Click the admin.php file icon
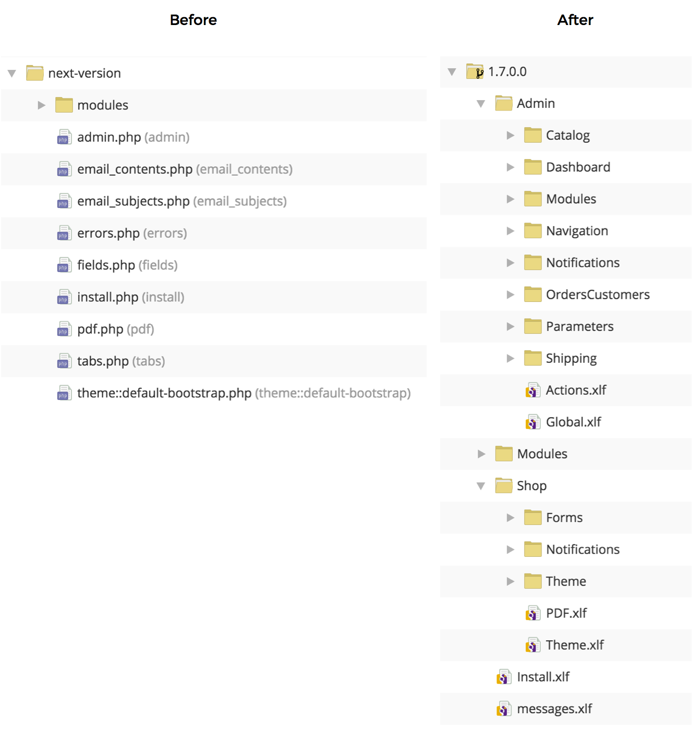Viewport: 700px width, 732px height. coord(64,137)
